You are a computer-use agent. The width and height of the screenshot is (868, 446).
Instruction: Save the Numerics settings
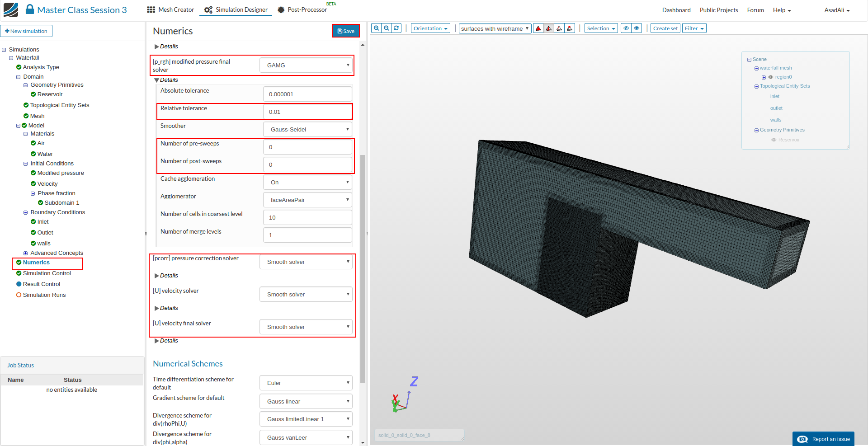(346, 31)
